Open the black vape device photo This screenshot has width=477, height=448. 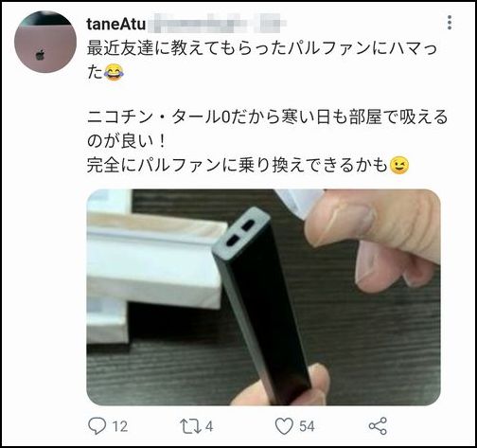[x=263, y=297]
